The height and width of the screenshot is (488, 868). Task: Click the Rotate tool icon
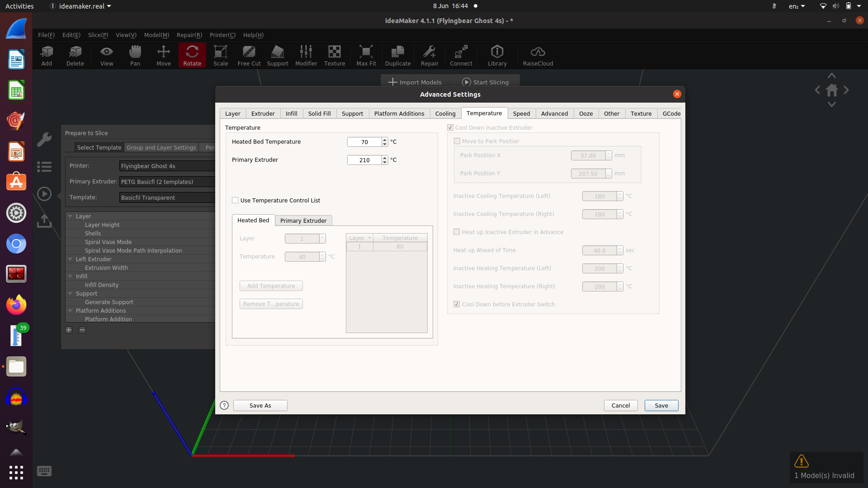191,56
